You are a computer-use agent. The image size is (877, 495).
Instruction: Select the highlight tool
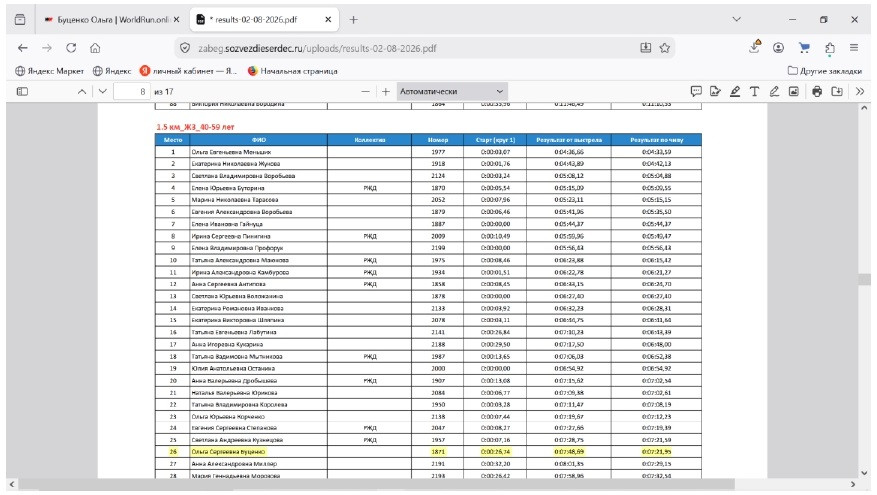pyautogui.click(x=735, y=91)
